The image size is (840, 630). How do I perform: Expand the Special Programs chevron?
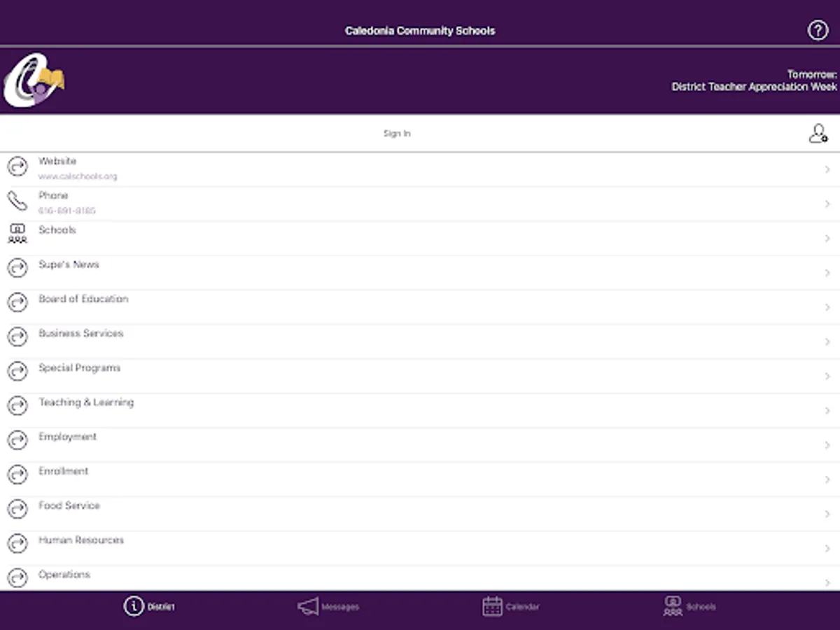(x=827, y=376)
